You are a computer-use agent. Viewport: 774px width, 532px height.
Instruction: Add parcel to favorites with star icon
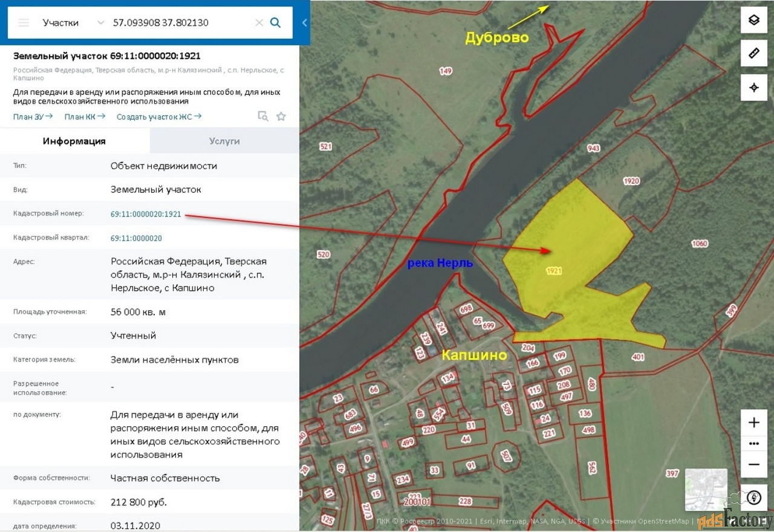[x=281, y=117]
